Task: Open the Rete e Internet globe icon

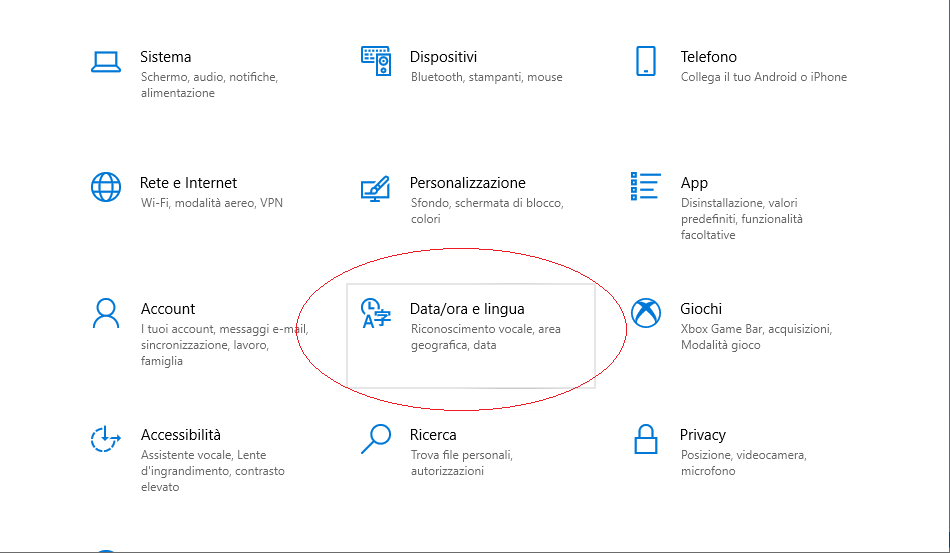Action: tap(106, 187)
